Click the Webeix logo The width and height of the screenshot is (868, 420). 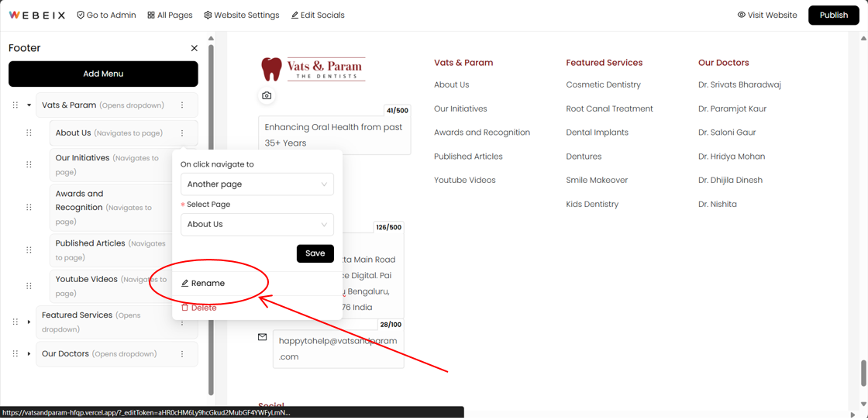[36, 15]
